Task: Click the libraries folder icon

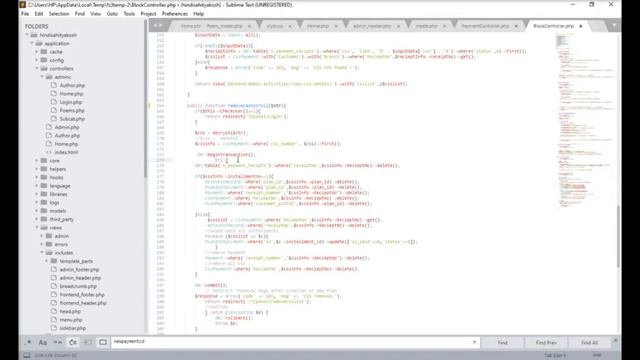Action: click(x=44, y=194)
